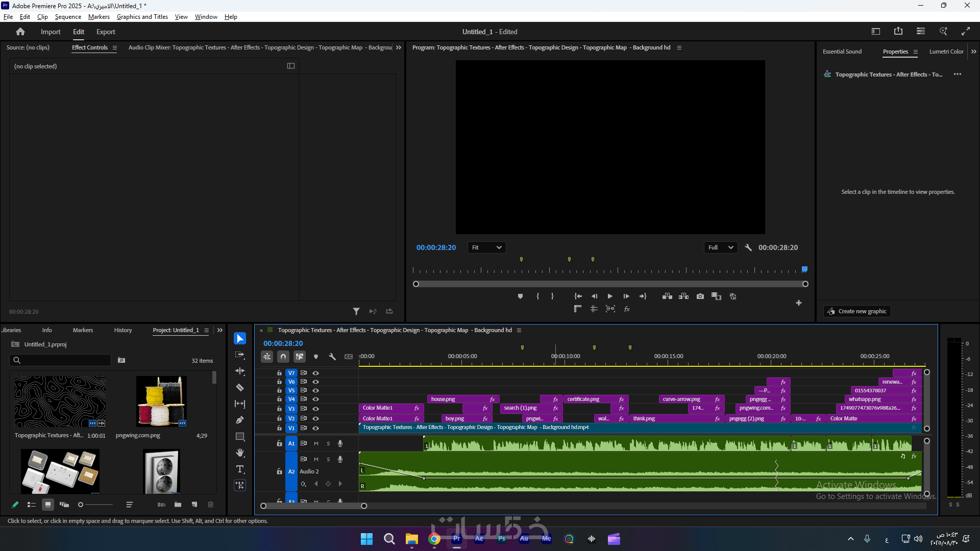The image size is (980, 551).
Task: Go to the Export workspace
Action: pos(106,32)
